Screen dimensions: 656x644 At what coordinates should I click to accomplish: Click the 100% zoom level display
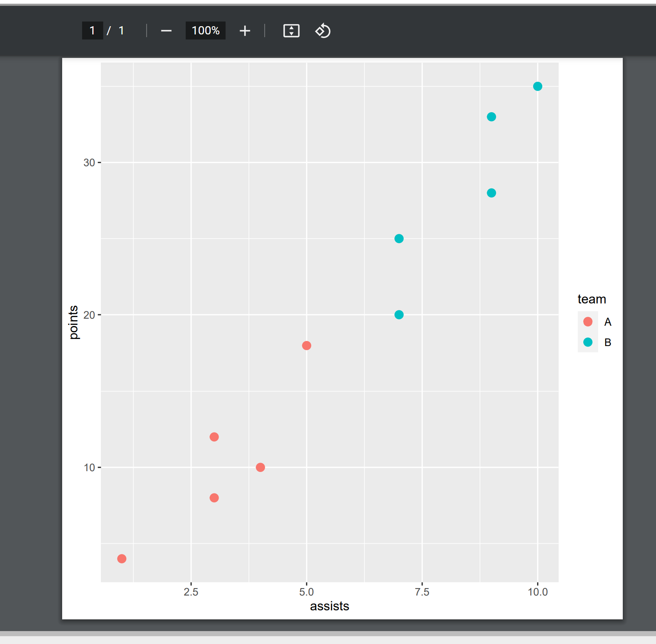point(205,30)
